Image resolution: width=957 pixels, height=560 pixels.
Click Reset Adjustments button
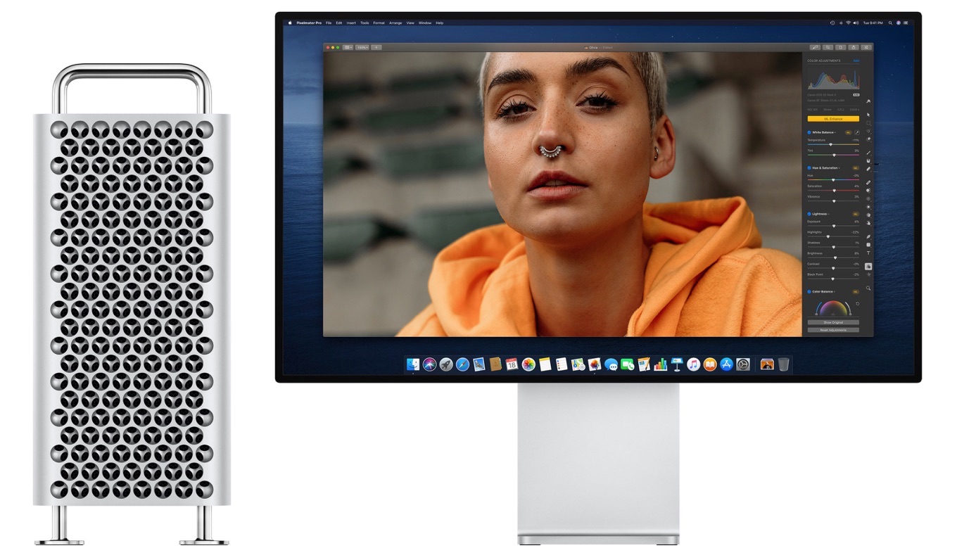click(x=833, y=330)
